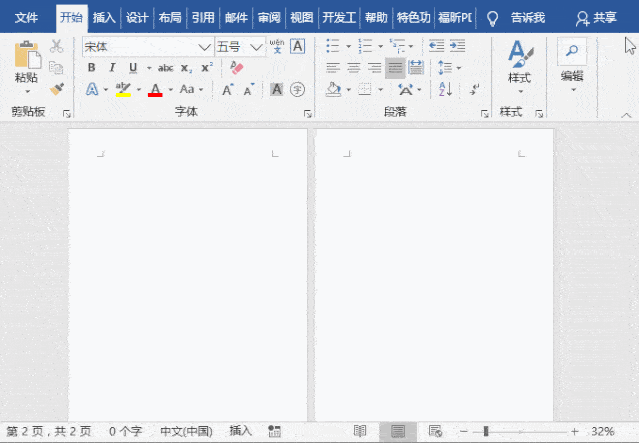
Task: Toggle Bold formatting
Action: pyautogui.click(x=91, y=68)
